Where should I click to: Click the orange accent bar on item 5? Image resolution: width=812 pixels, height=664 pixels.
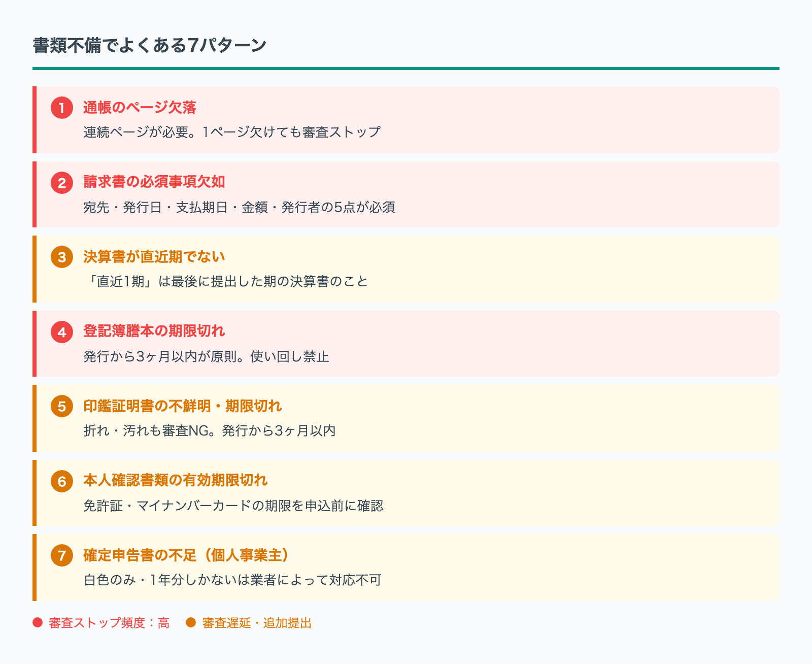34,419
